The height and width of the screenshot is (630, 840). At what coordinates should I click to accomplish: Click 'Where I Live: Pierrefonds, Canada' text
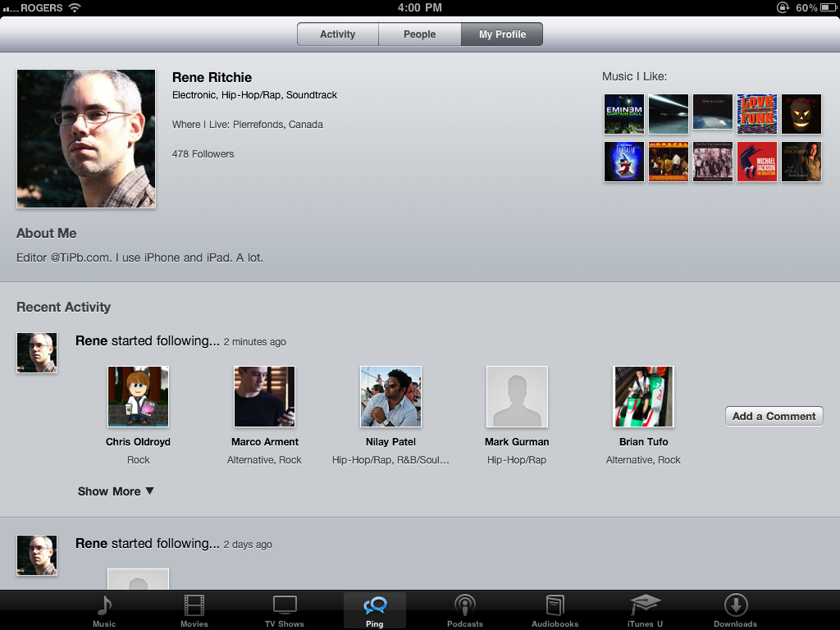click(248, 125)
